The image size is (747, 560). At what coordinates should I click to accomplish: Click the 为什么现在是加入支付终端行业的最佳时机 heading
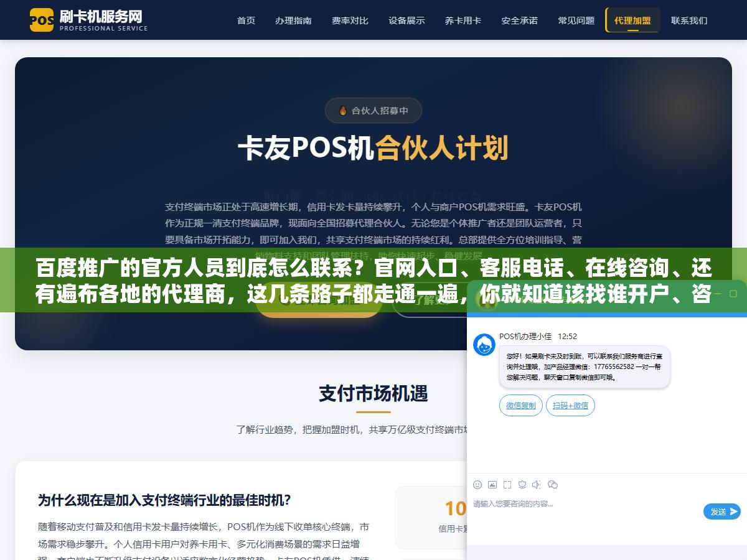point(164,500)
